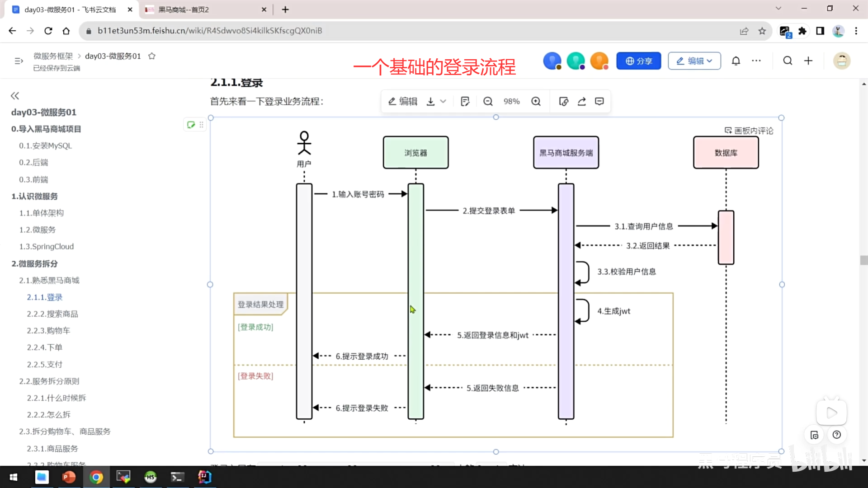Open global search magnifier icon
This screenshot has width=868, height=488.
[x=788, y=61]
